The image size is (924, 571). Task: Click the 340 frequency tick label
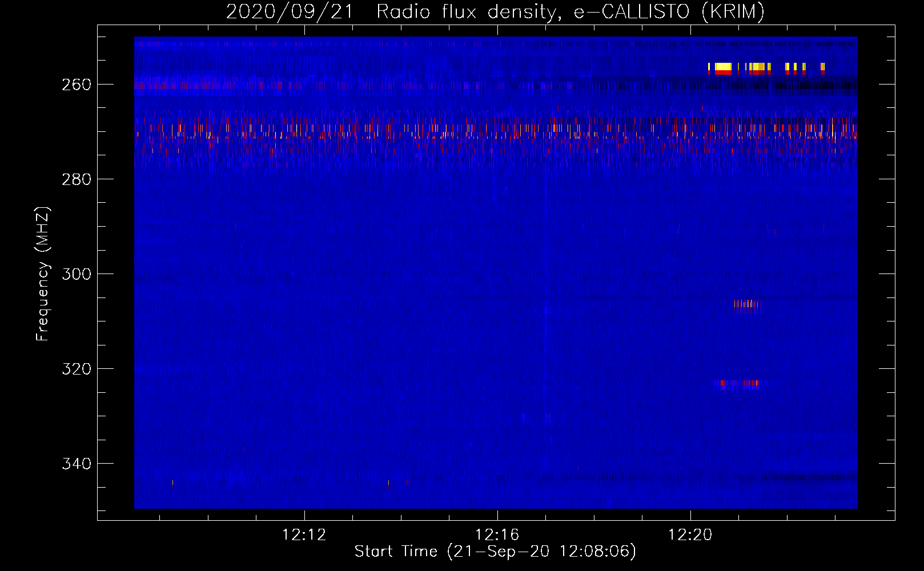pos(77,464)
